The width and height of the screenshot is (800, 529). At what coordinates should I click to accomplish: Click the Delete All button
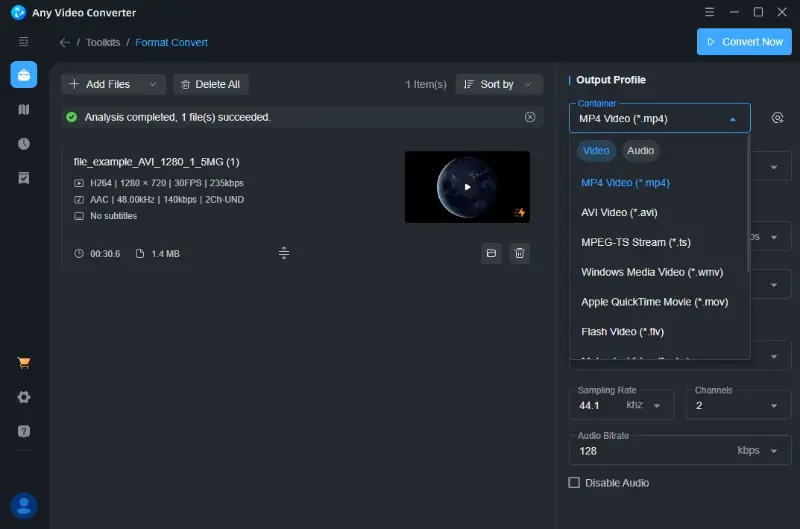click(211, 85)
